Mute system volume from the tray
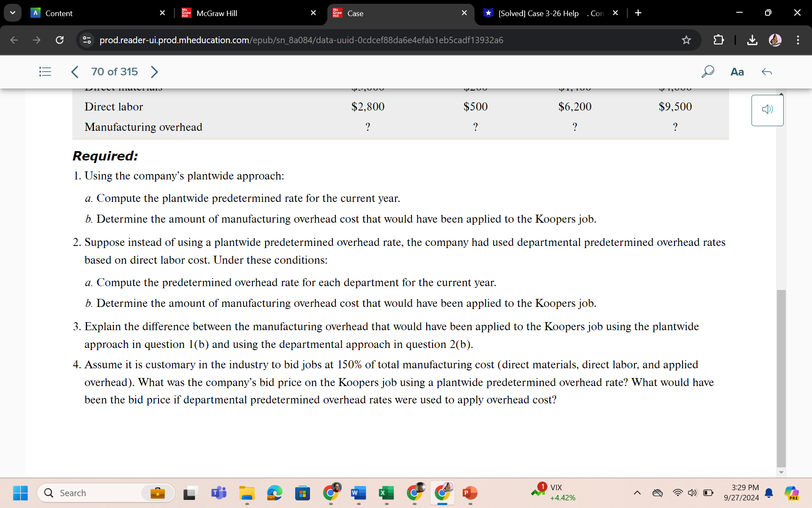This screenshot has width=812, height=508. (x=692, y=493)
